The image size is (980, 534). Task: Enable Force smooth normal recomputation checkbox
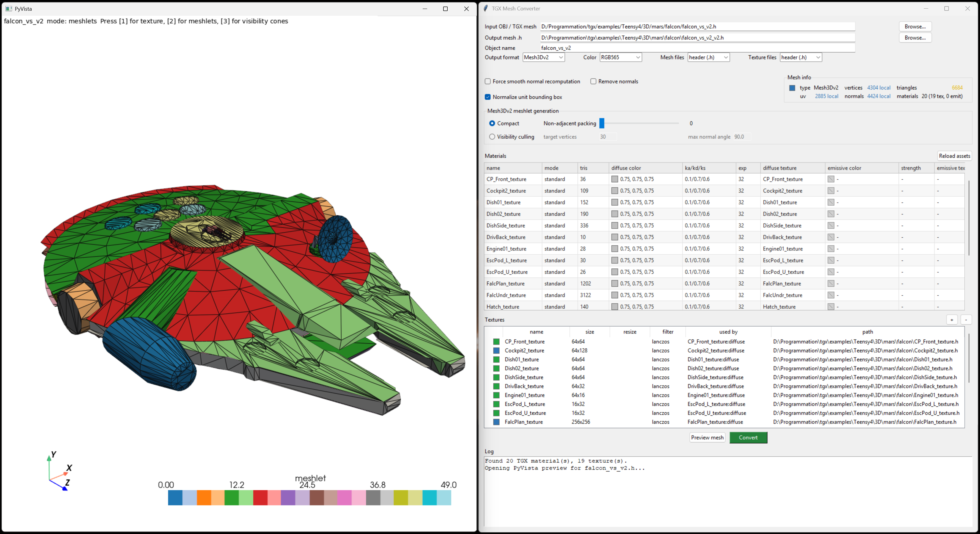click(x=488, y=82)
